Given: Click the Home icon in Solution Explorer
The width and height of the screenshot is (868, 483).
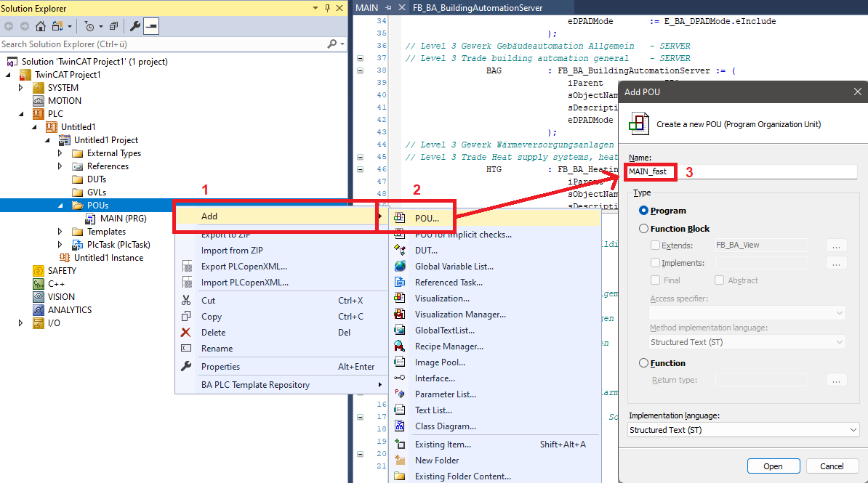Looking at the screenshot, I should [x=40, y=27].
